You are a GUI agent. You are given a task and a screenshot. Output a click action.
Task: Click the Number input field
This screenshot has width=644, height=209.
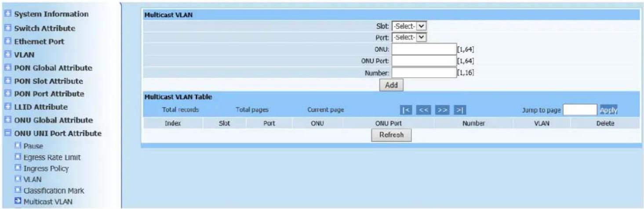point(424,73)
